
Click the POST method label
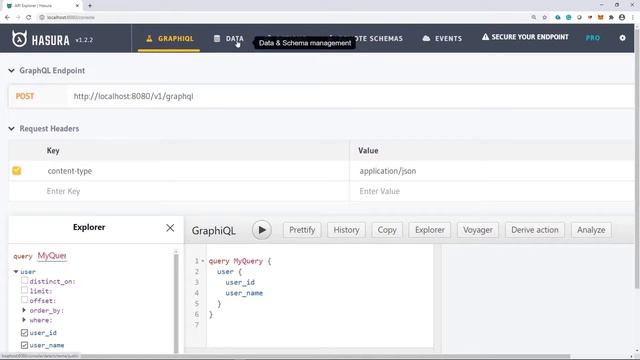25,96
